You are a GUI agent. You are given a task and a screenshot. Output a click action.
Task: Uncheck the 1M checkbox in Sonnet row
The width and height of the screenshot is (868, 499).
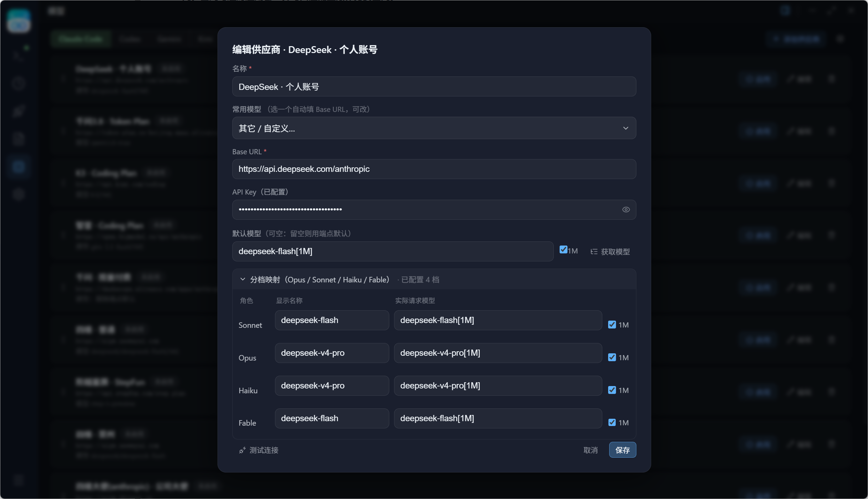(x=612, y=325)
